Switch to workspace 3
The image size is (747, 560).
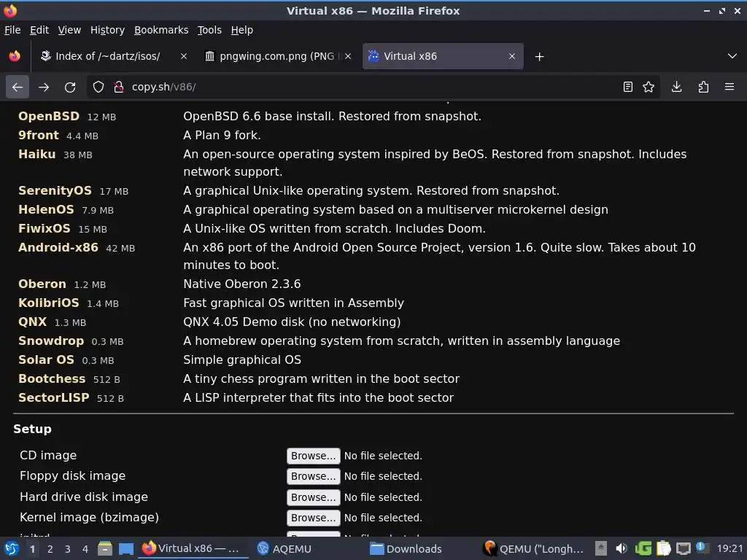[68, 549]
